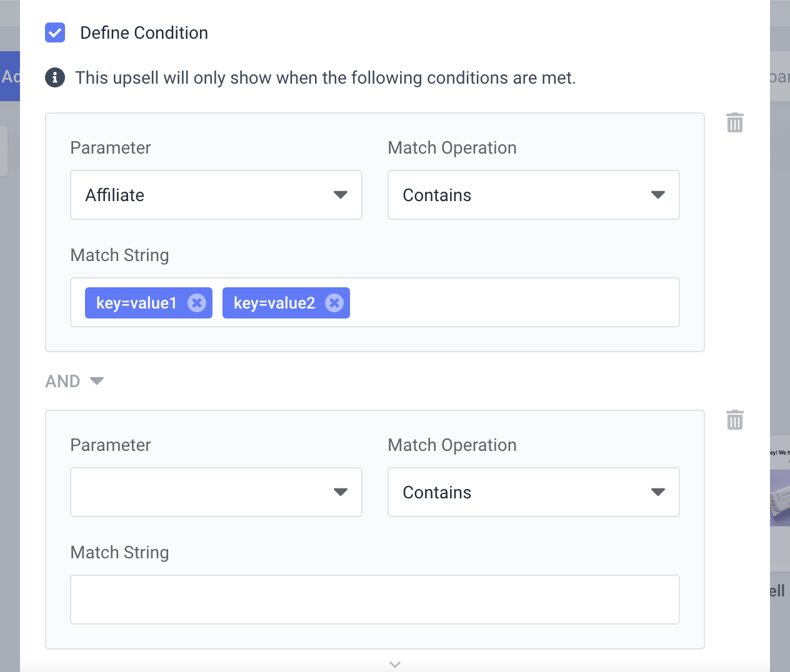Screen dimensions: 790x672
Task: Click the blue button behind modal's left edge
Action: 10,76
